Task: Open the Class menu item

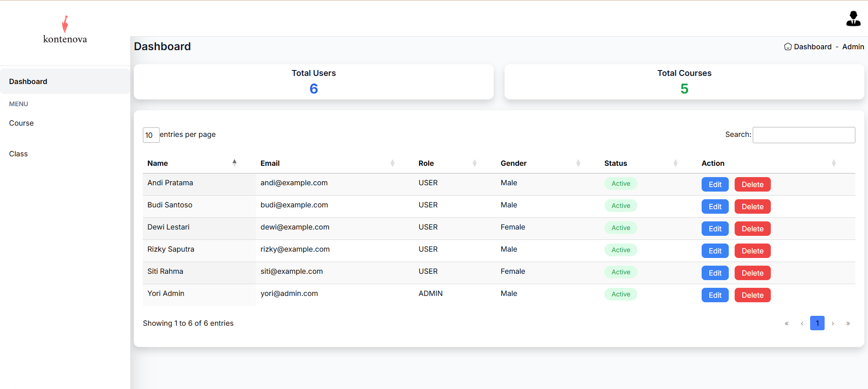Action: coord(19,154)
